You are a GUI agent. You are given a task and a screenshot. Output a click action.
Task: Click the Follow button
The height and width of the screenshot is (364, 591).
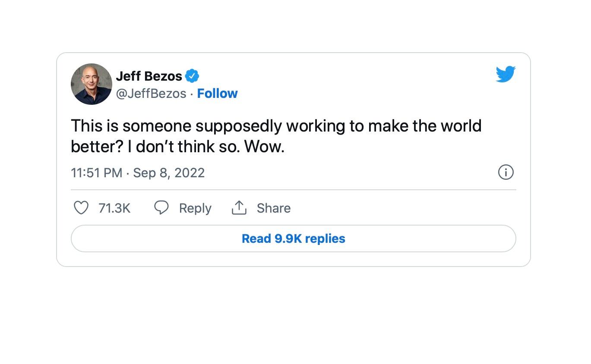coord(217,93)
